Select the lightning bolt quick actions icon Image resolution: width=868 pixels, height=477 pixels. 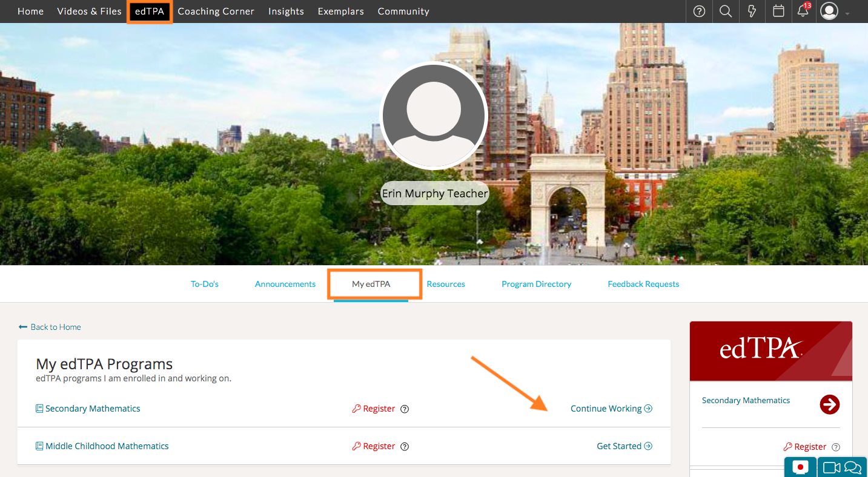(x=752, y=12)
